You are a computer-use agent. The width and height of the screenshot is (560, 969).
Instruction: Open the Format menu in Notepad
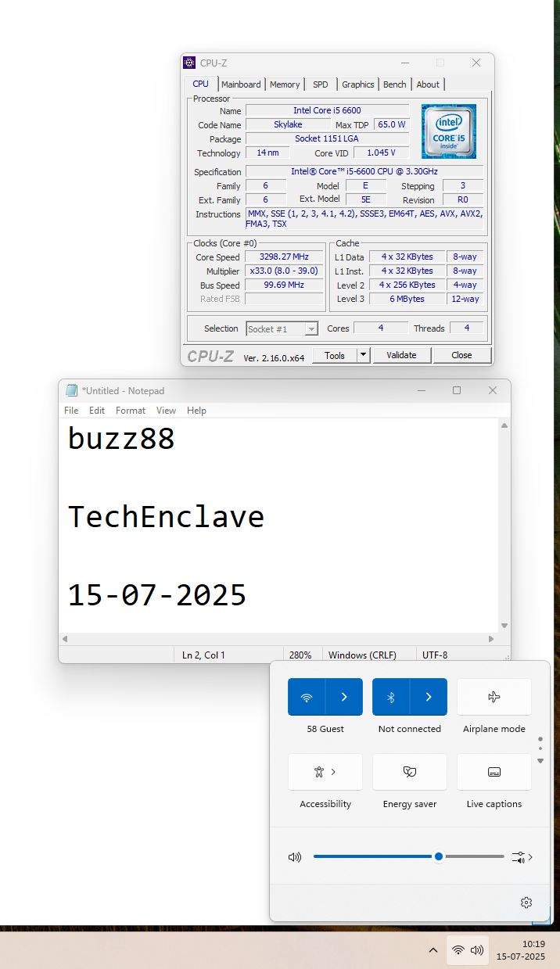(131, 410)
